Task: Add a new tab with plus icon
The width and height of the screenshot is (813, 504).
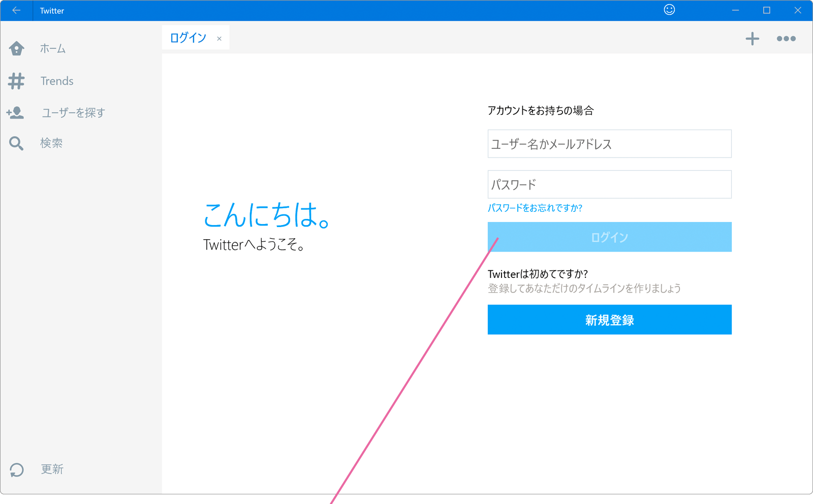Action: [753, 39]
